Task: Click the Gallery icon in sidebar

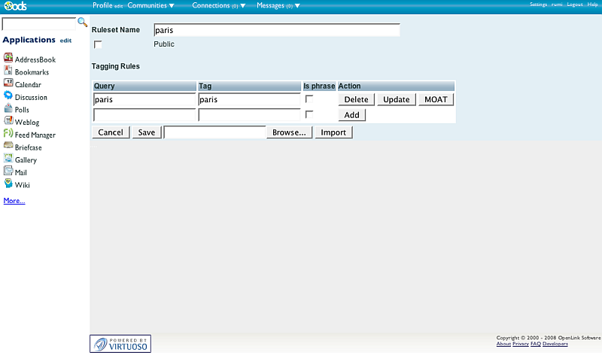Action: point(8,159)
